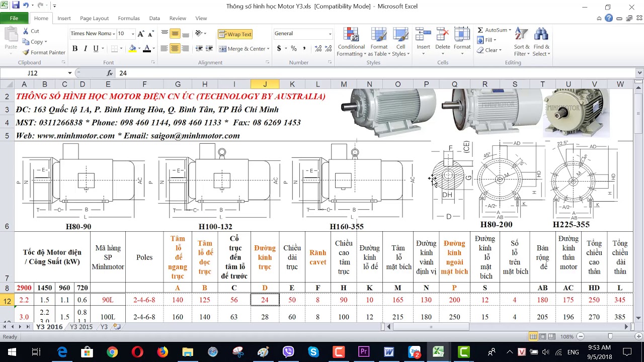The width and height of the screenshot is (644, 362).
Task: Apply Percent Style format
Action: coord(294,49)
